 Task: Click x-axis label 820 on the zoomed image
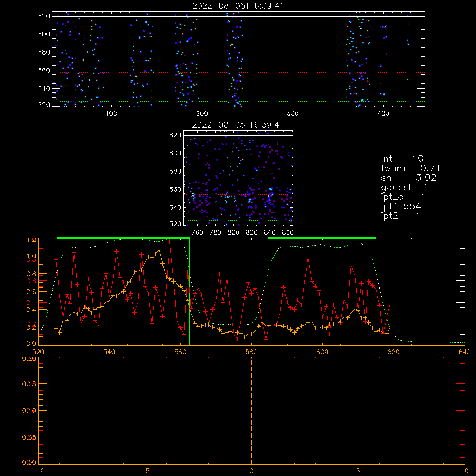(x=251, y=233)
